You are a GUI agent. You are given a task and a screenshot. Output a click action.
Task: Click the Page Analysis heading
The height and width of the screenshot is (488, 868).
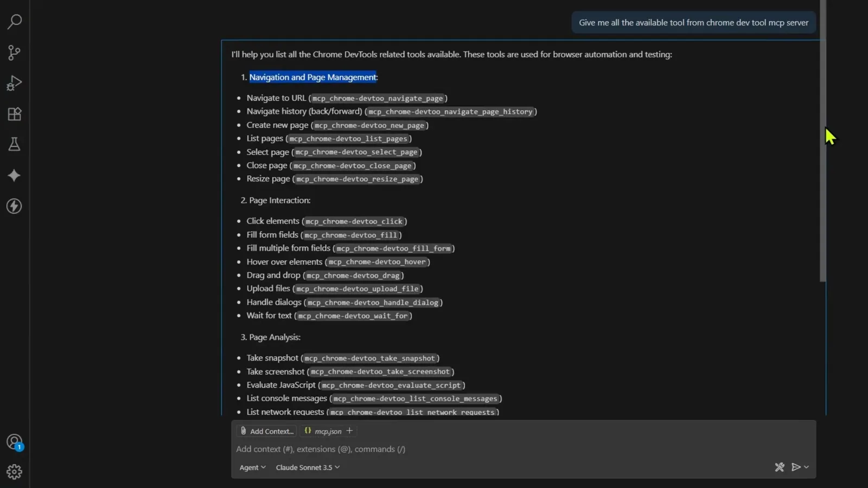[275, 337]
